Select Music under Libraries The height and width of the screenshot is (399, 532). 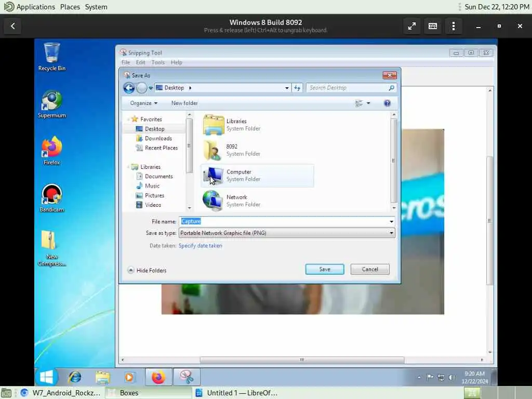[x=152, y=186]
